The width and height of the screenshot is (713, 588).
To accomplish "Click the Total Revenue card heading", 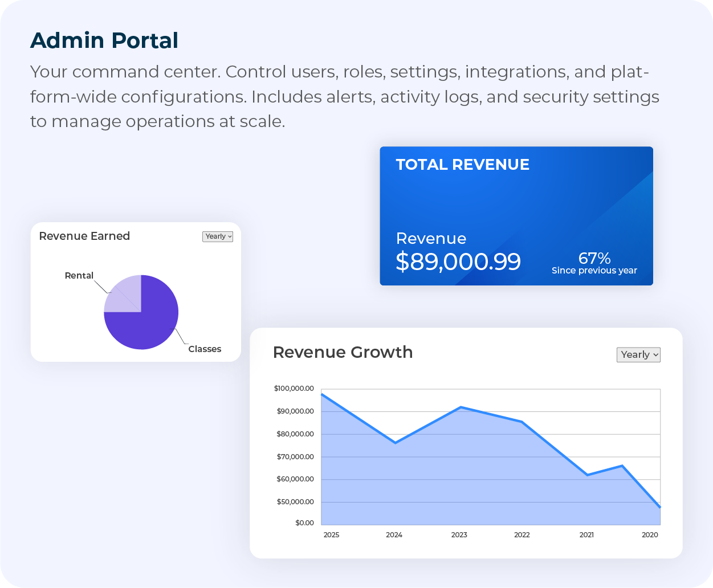I will (x=462, y=165).
